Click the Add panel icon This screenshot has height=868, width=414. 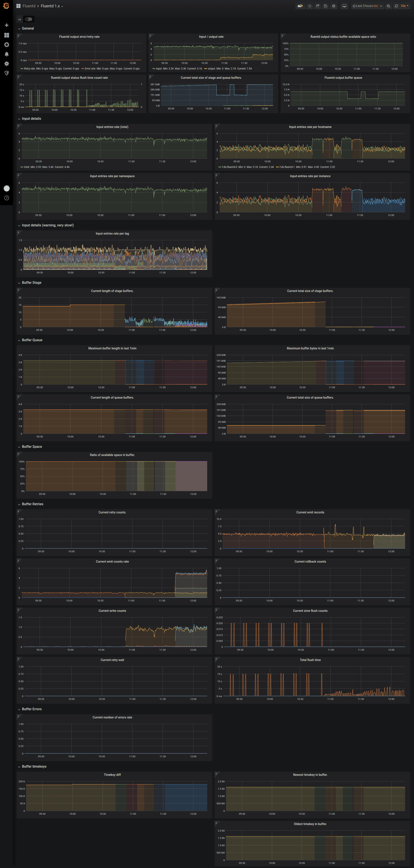(x=300, y=6)
